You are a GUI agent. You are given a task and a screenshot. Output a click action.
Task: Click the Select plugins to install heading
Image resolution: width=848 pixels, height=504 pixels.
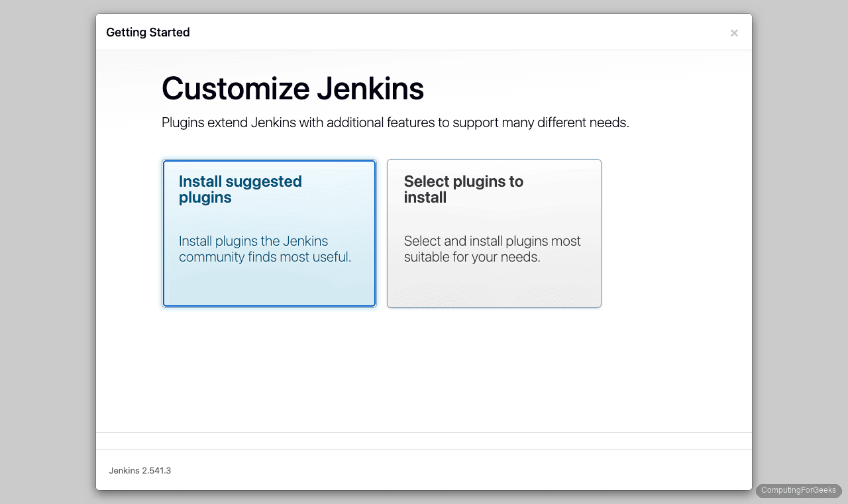tap(463, 189)
